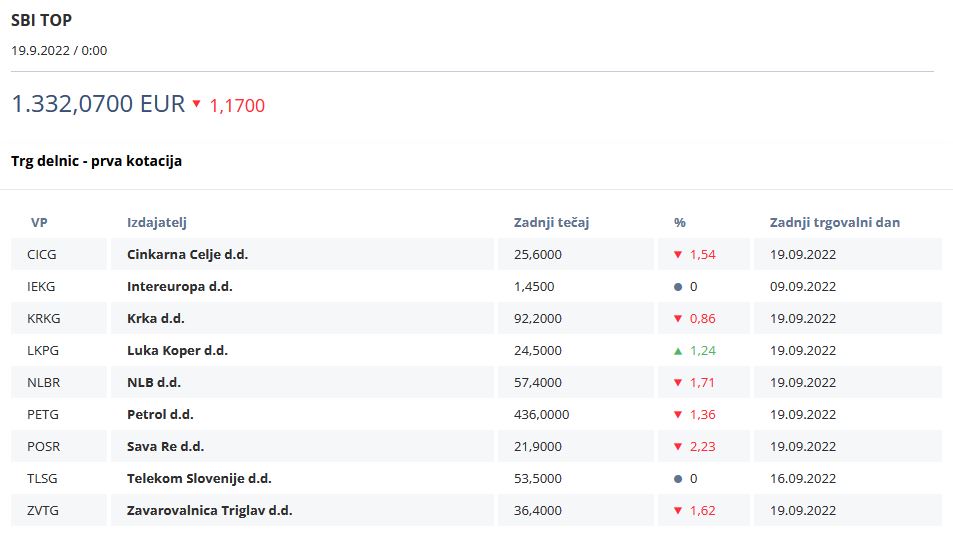Click the Zadnji trgovalni dan column header

coord(834,222)
